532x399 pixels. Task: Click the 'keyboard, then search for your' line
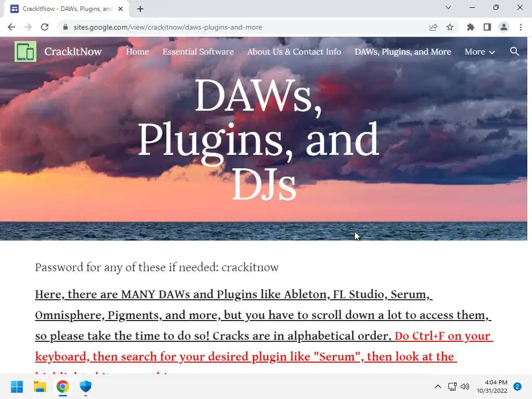pyautogui.click(x=246, y=356)
